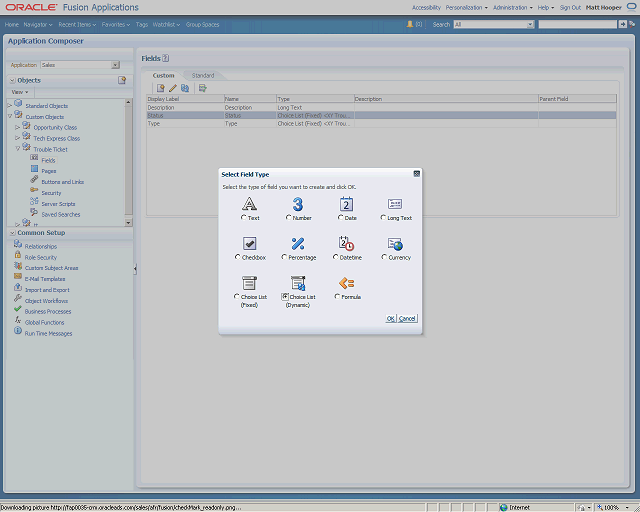
Task: Click the E-Mail Templates envelope icon
Action: [x=18, y=276]
